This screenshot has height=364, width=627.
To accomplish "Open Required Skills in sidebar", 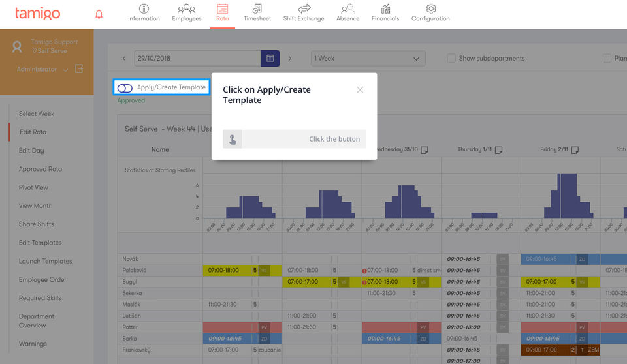I will click(x=40, y=297).
